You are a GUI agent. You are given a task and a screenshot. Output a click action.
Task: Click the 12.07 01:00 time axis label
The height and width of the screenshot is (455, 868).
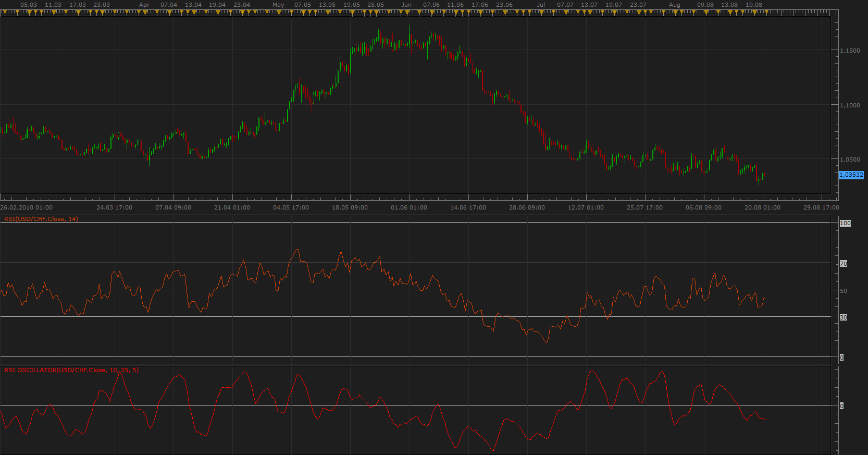tap(586, 207)
